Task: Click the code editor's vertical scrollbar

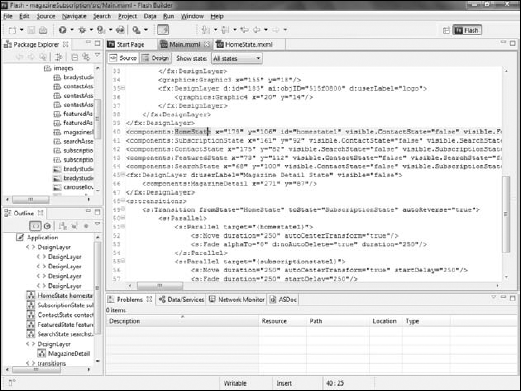Action: 506,214
